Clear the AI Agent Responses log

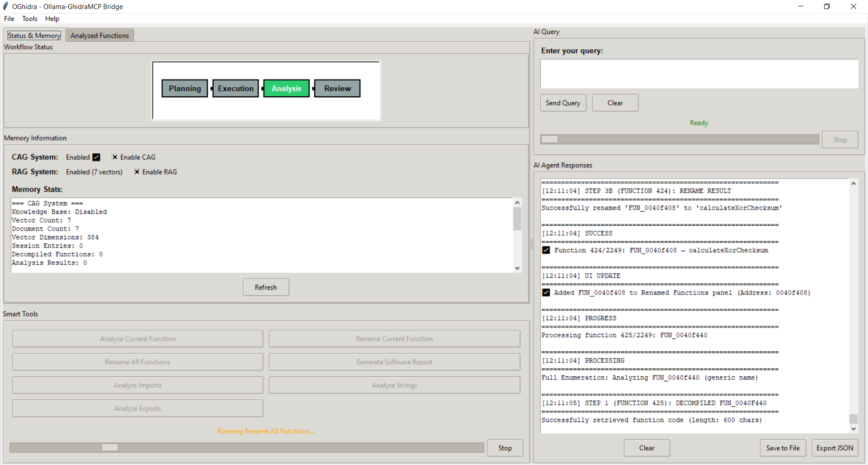click(646, 448)
